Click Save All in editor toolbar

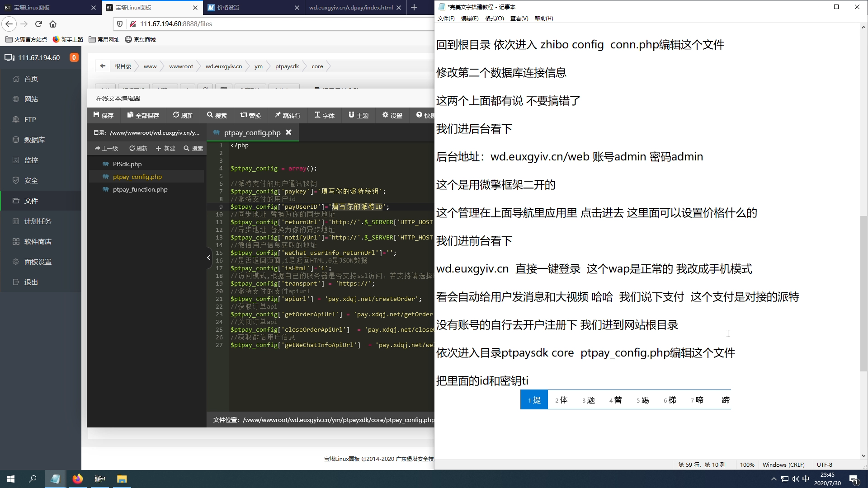click(143, 115)
